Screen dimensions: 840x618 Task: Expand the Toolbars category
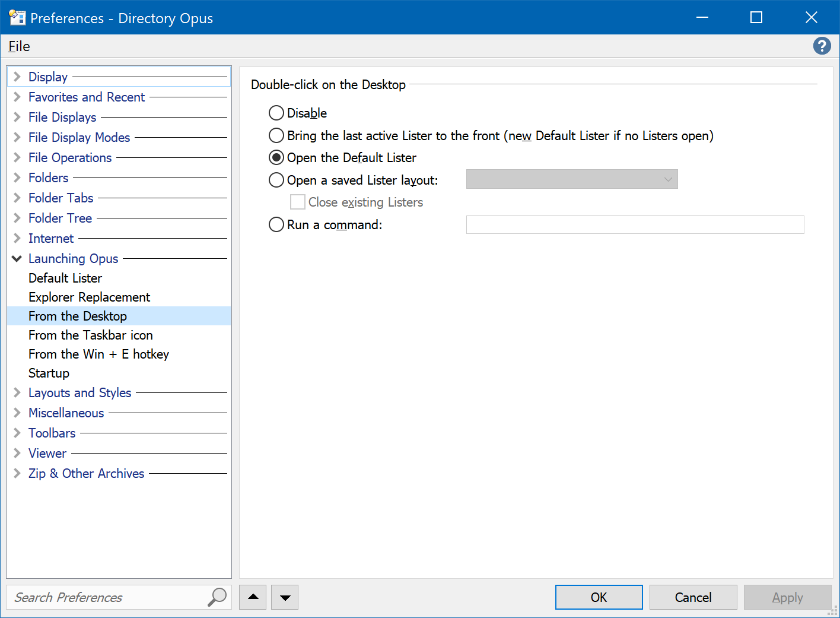[17, 433]
